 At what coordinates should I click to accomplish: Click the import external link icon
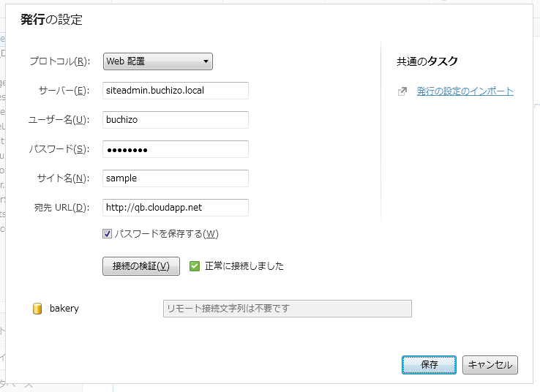[x=402, y=92]
